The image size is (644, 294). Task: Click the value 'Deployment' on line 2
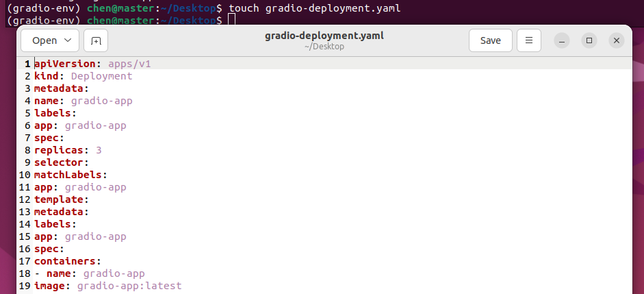click(102, 76)
